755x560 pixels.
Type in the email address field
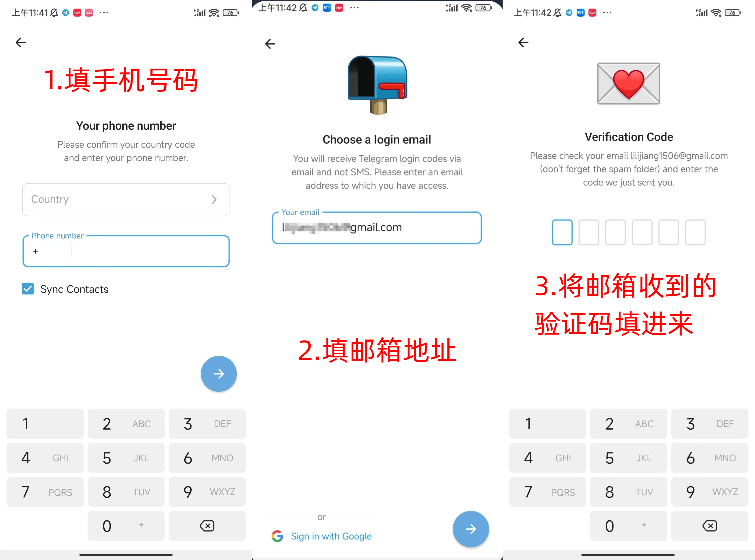click(377, 228)
